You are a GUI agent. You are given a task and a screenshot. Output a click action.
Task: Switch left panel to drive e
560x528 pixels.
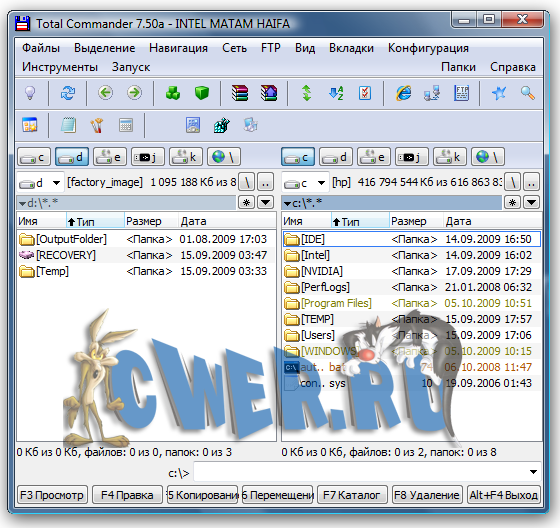coord(110,157)
